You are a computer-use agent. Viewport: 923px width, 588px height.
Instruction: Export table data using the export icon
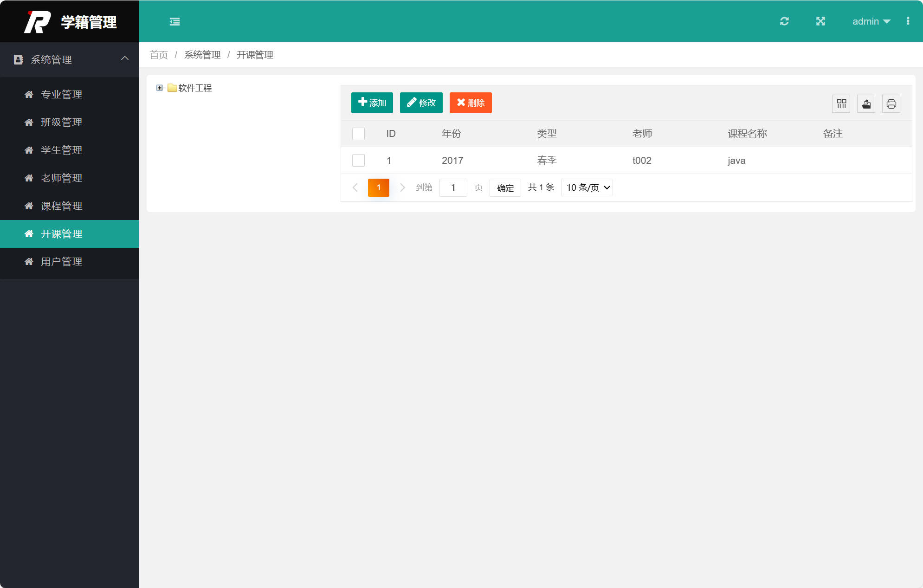(x=866, y=103)
